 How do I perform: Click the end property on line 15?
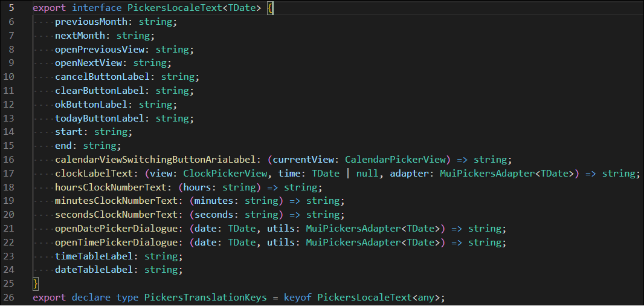coord(63,146)
